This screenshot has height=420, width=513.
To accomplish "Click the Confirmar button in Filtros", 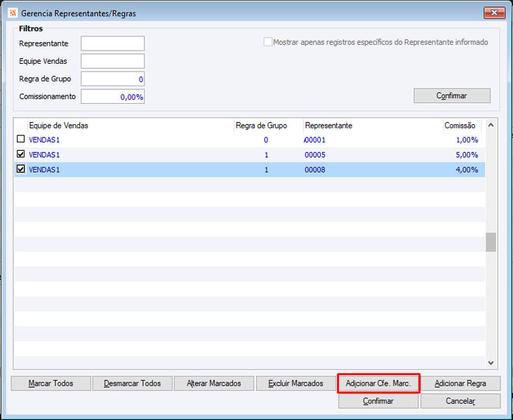I will (452, 96).
